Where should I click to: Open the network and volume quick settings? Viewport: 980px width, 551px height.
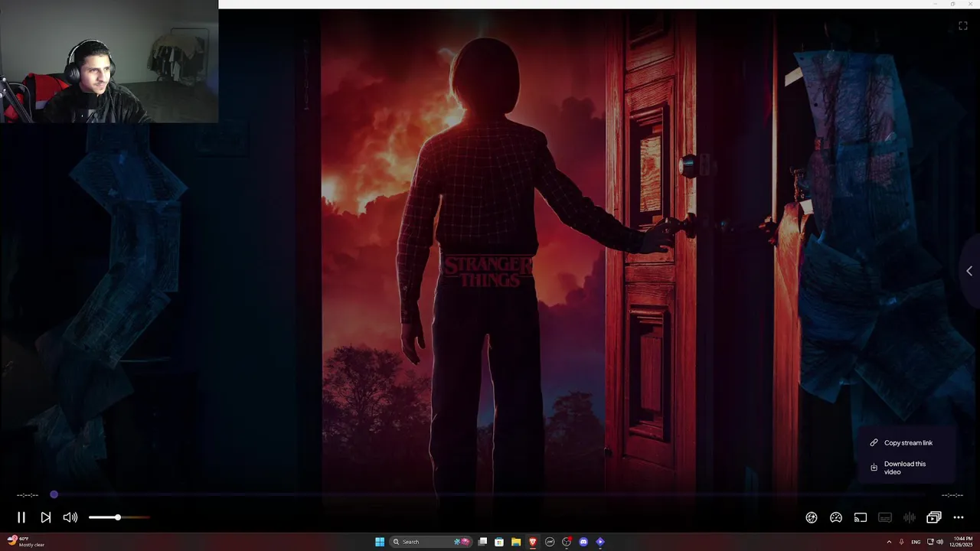[x=935, y=542]
